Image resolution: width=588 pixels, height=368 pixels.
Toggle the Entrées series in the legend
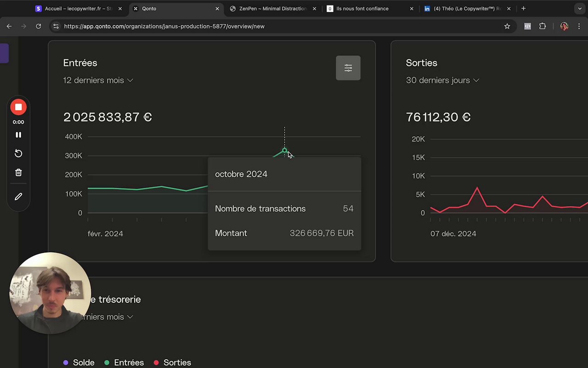point(124,362)
